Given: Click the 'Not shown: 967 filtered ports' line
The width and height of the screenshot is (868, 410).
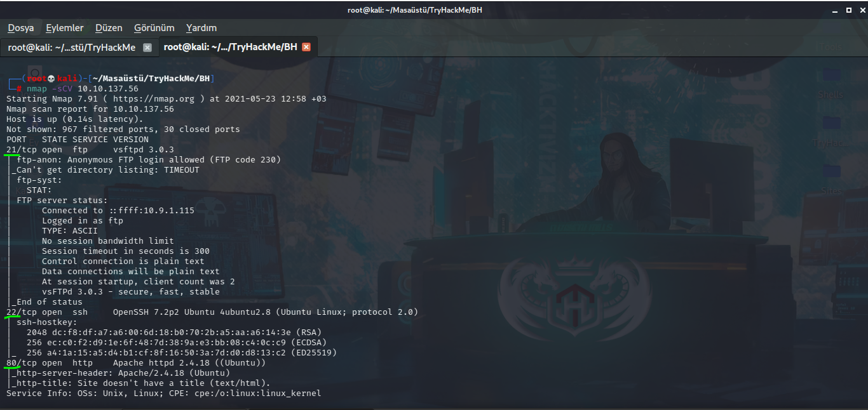Looking at the screenshot, I should [123, 129].
